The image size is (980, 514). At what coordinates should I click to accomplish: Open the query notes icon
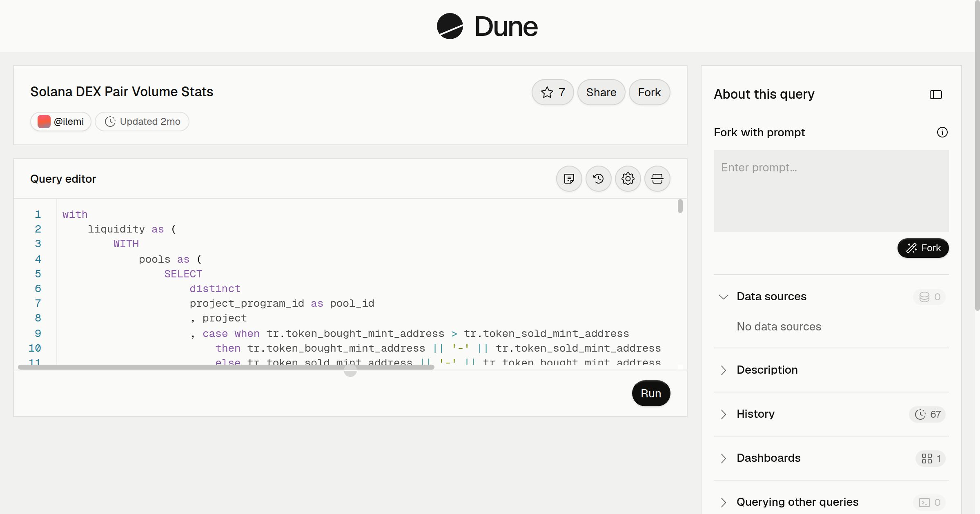(x=569, y=179)
